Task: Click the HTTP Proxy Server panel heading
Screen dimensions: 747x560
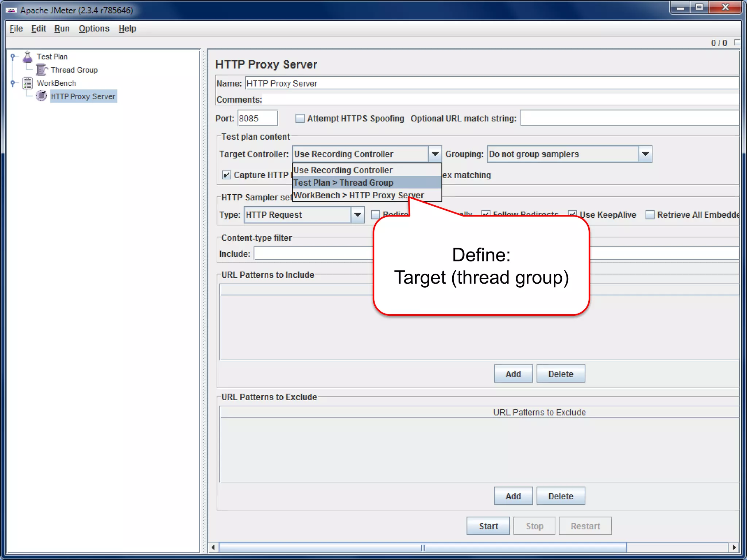Action: coord(266,64)
